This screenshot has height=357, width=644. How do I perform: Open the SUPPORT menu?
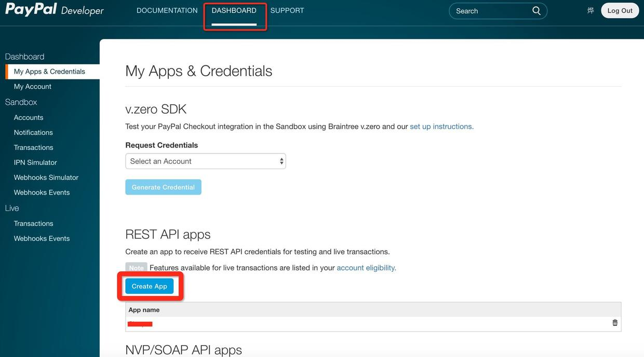click(287, 10)
